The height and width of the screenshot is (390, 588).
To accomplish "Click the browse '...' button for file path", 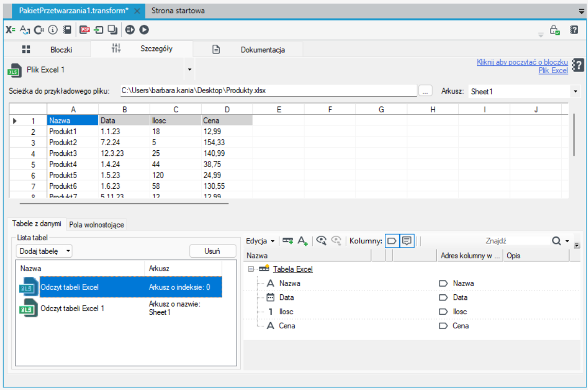I will (x=425, y=91).
